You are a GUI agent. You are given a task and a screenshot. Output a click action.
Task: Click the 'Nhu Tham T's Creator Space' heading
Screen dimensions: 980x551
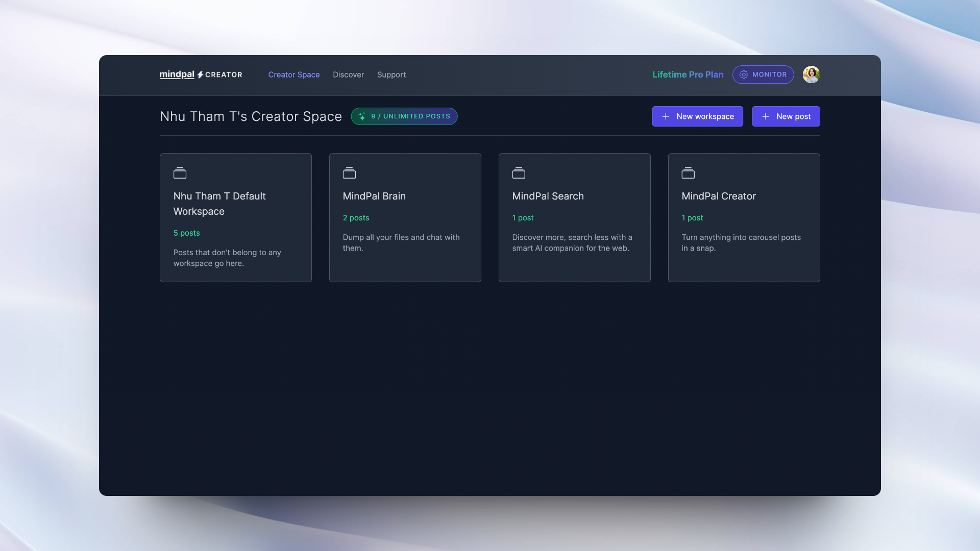pyautogui.click(x=251, y=116)
